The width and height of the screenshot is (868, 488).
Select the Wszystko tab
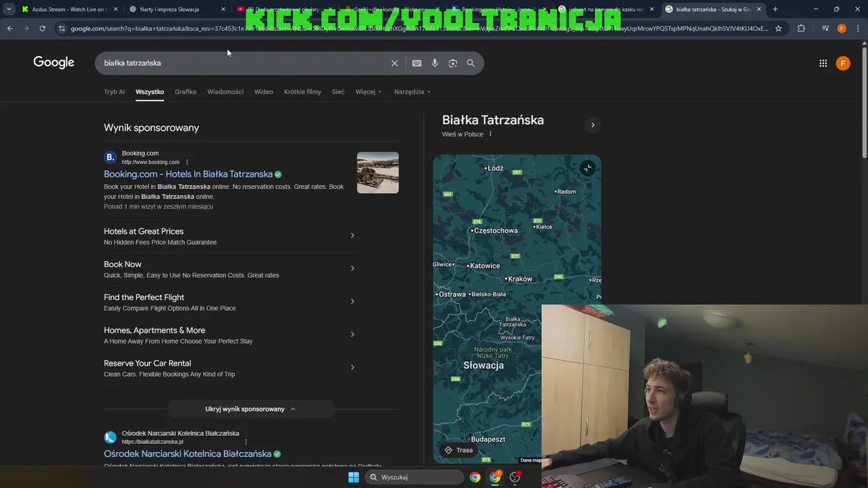coord(150,91)
